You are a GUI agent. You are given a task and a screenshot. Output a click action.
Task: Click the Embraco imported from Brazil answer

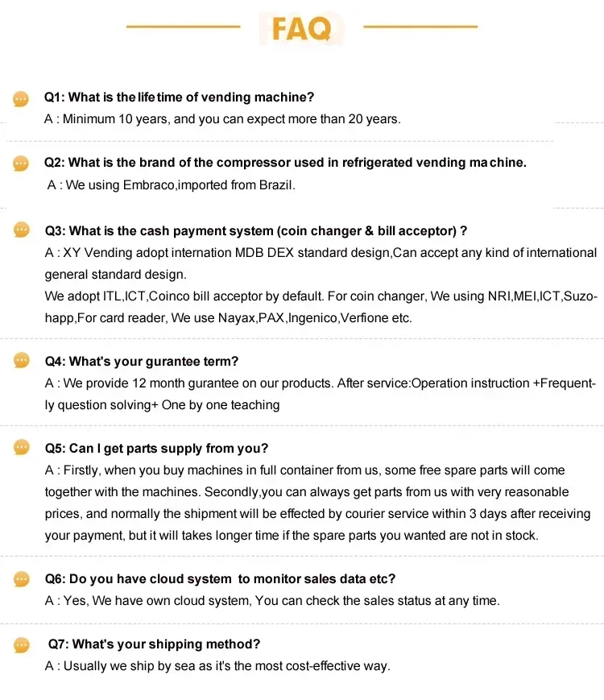tap(172, 184)
